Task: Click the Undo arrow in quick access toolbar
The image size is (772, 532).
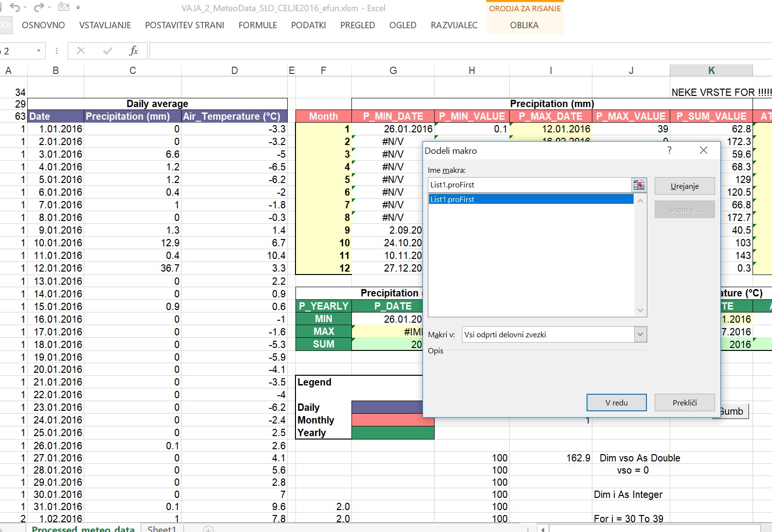Action: pos(15,7)
